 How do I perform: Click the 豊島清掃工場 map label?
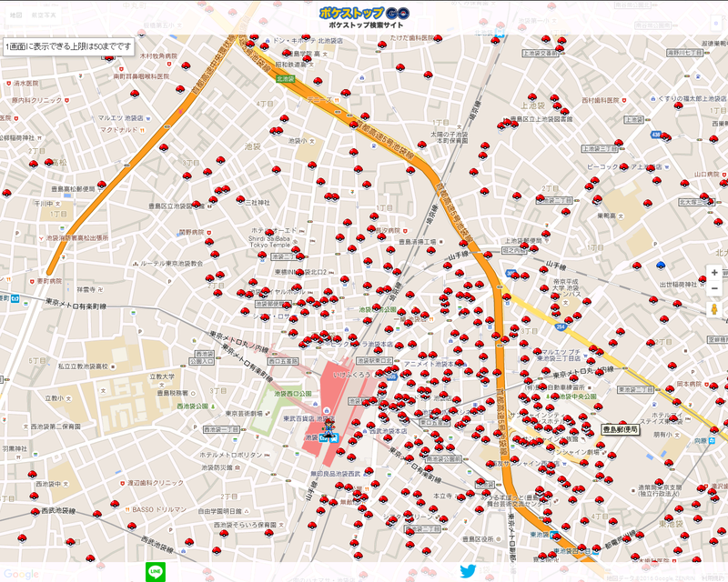pyautogui.click(x=418, y=242)
